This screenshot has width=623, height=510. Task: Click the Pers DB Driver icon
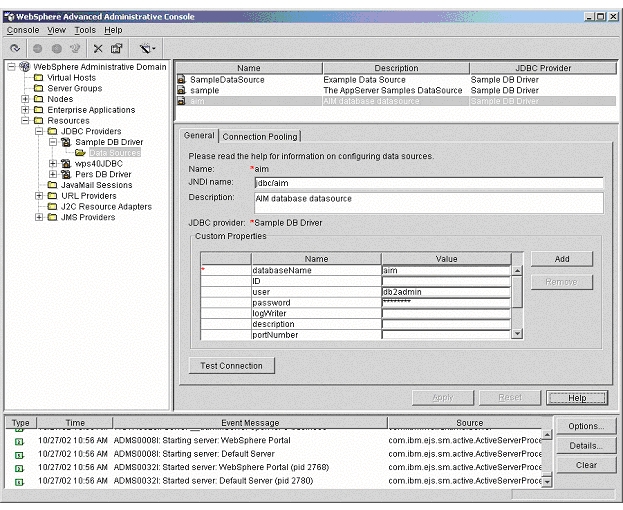[x=66, y=174]
